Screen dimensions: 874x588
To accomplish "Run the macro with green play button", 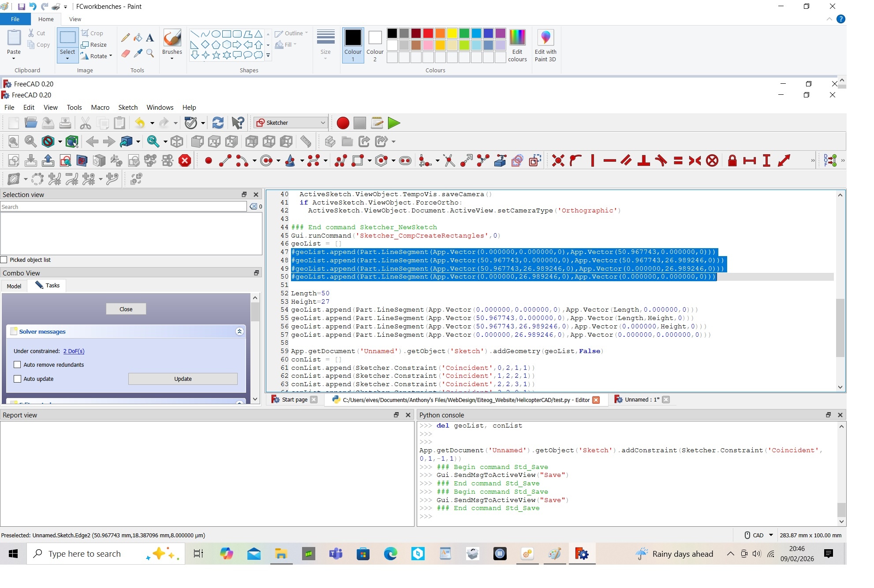I will [x=393, y=123].
